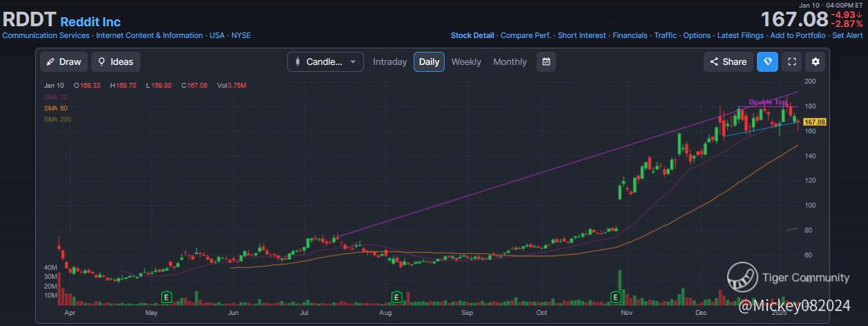
Task: Click the blue diamond premium icon
Action: [768, 61]
